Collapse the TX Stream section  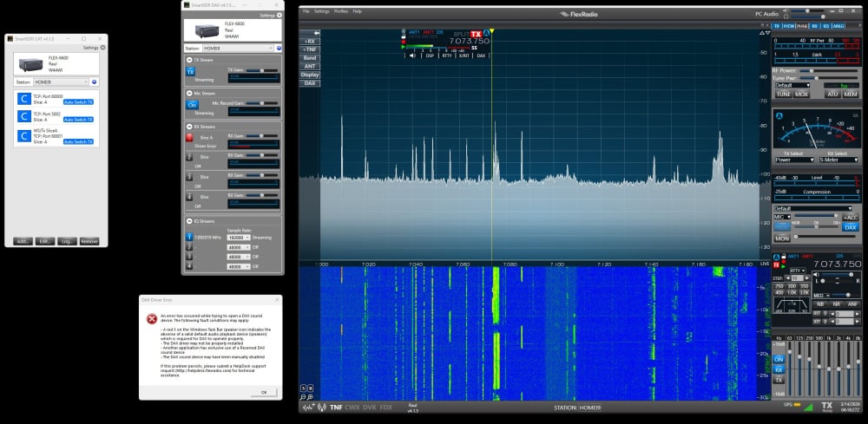[189, 60]
